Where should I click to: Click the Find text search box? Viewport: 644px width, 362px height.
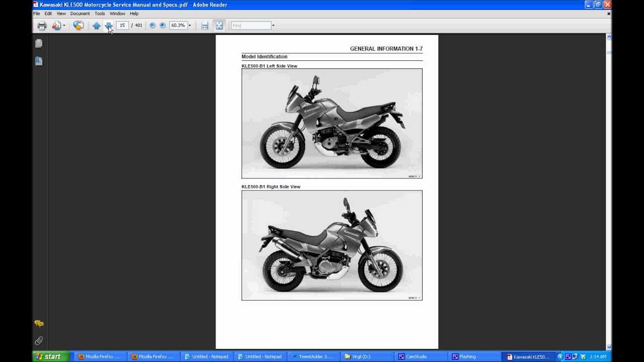point(251,25)
